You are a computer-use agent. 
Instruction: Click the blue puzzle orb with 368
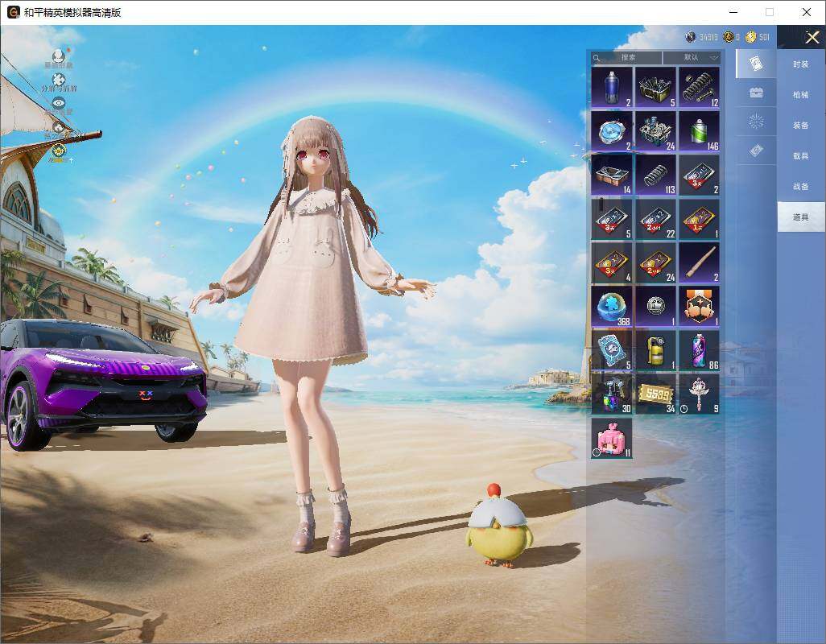click(612, 307)
